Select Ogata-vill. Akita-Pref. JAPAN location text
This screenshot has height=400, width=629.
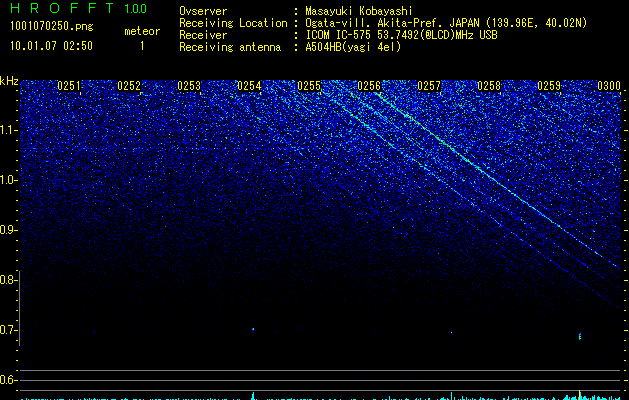(446, 23)
